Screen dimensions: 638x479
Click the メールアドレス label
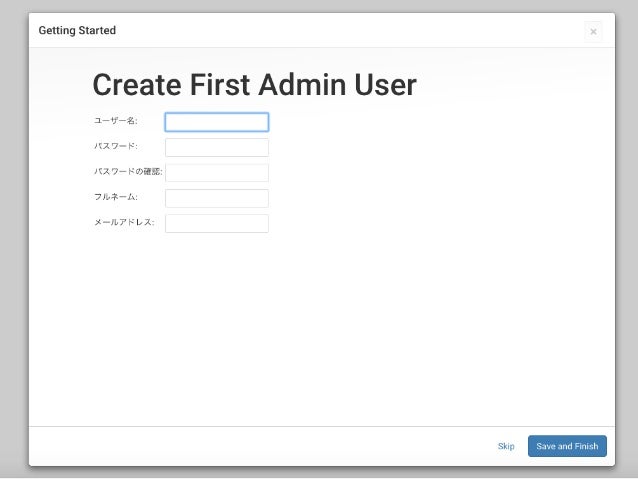(x=124, y=222)
